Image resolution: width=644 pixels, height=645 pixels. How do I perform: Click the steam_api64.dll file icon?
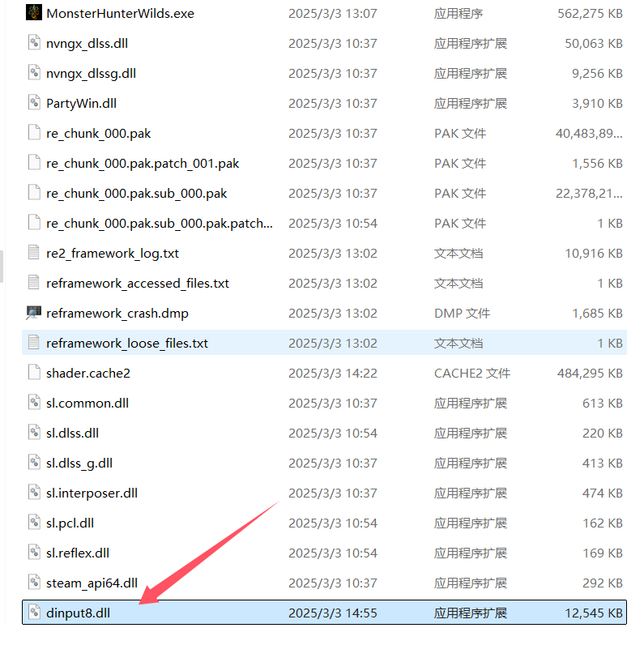point(33,583)
